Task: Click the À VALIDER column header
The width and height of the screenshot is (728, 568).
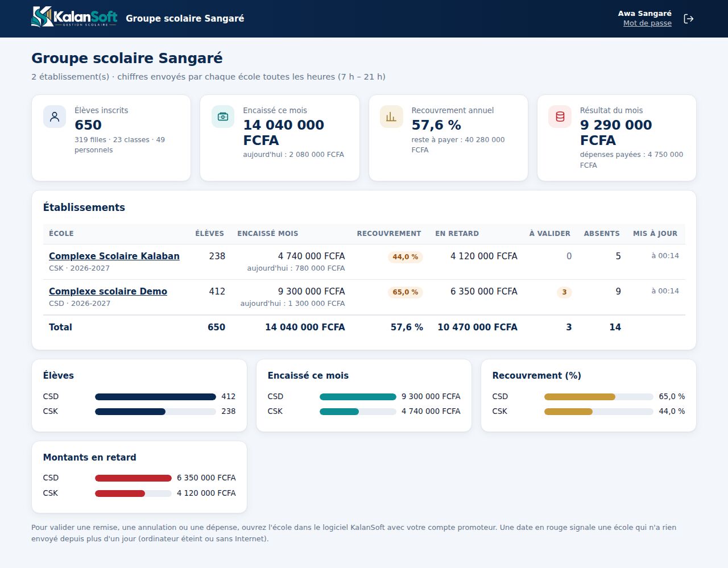Action: click(x=550, y=234)
